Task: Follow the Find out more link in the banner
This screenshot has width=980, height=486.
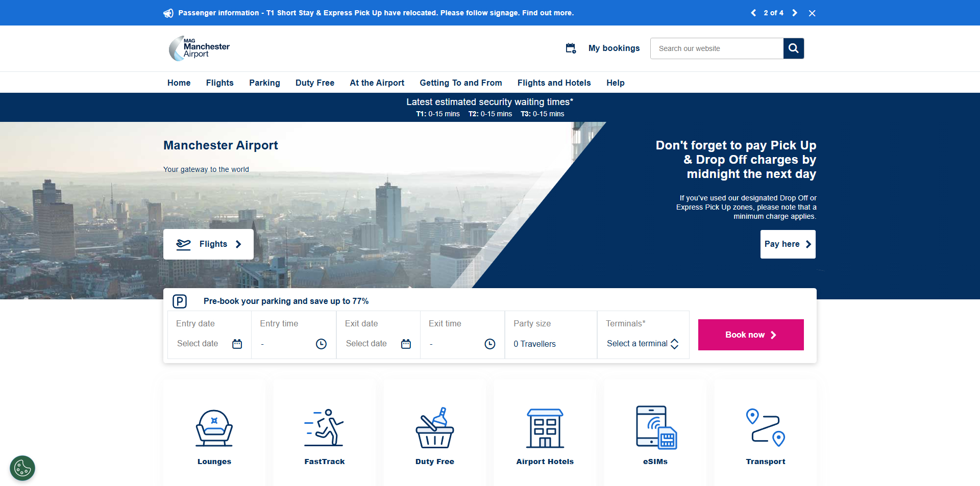Action: point(548,13)
